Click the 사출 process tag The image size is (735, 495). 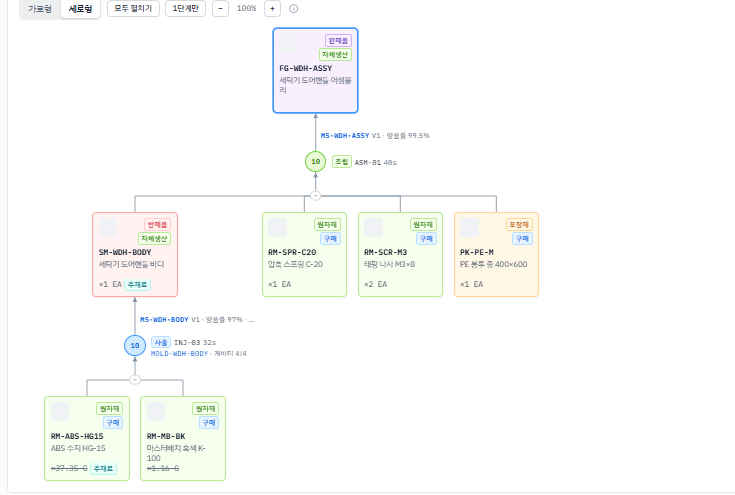coord(161,342)
